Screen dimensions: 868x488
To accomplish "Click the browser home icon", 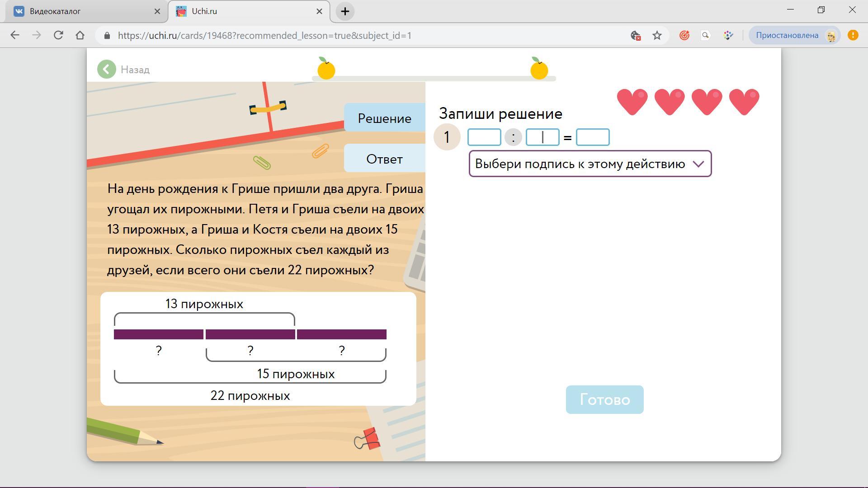I will (80, 35).
